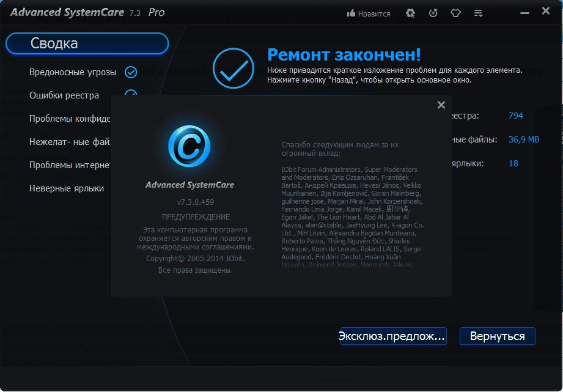Open the skin T-shirt icon

(455, 13)
